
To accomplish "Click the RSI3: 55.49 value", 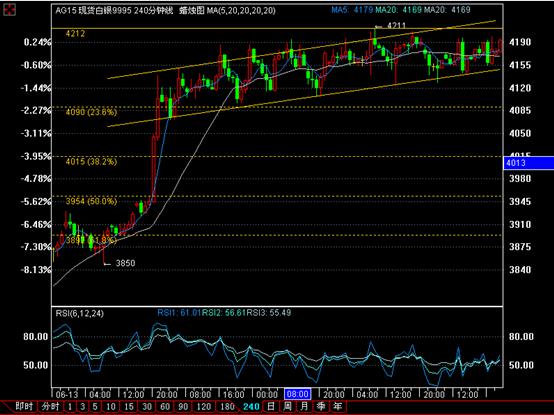I will pyautogui.click(x=269, y=313).
